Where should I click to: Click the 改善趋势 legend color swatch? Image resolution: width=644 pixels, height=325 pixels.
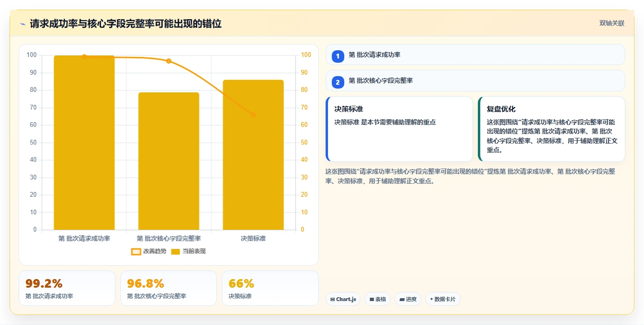pyautogui.click(x=136, y=251)
